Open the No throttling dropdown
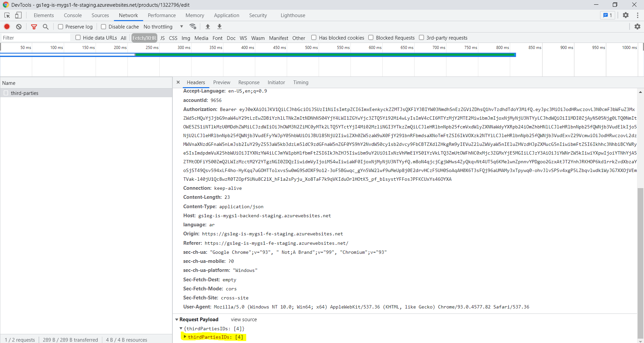Screen dimensions: 644x343 click(163, 26)
